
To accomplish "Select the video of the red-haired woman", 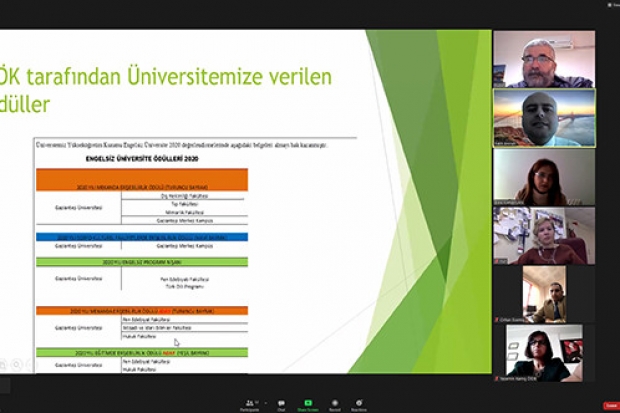I will click(543, 177).
